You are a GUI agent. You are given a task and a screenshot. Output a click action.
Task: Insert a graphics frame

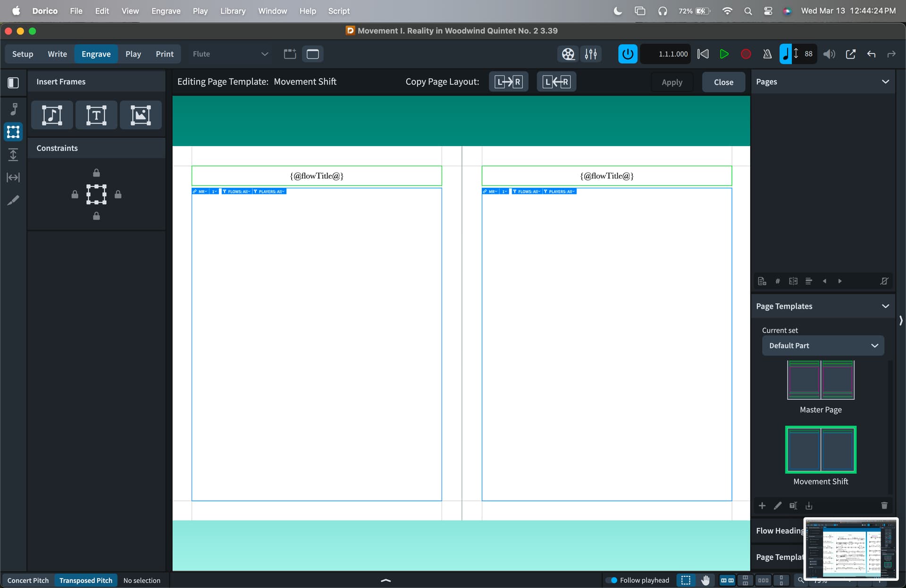pos(141,115)
